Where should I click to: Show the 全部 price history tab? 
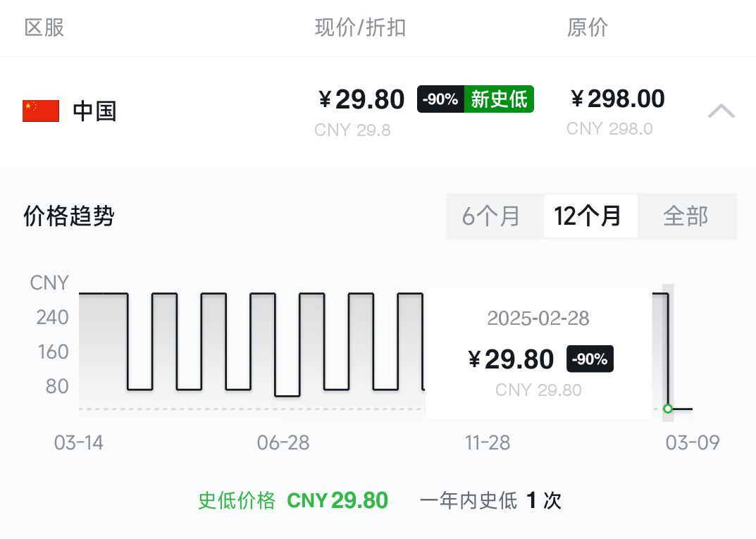point(686,216)
